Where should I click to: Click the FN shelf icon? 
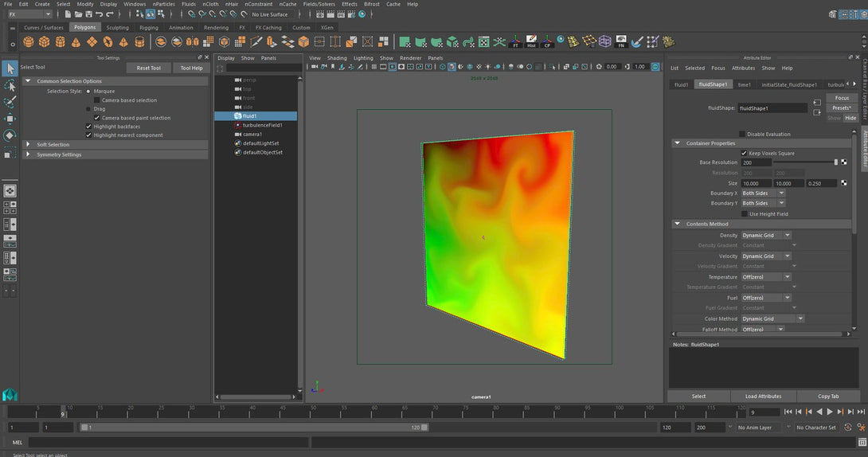coord(621,42)
